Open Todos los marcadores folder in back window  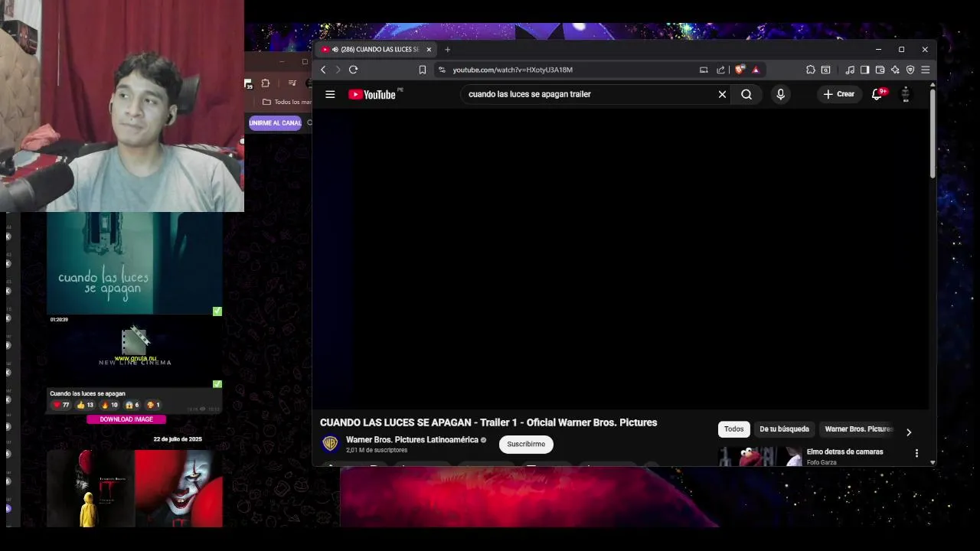coord(286,102)
